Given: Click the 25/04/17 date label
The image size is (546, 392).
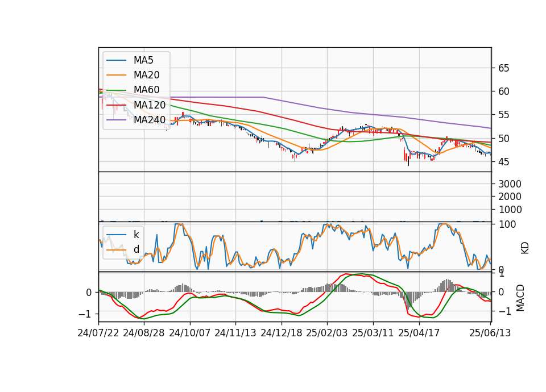Looking at the screenshot, I should 419,333.
